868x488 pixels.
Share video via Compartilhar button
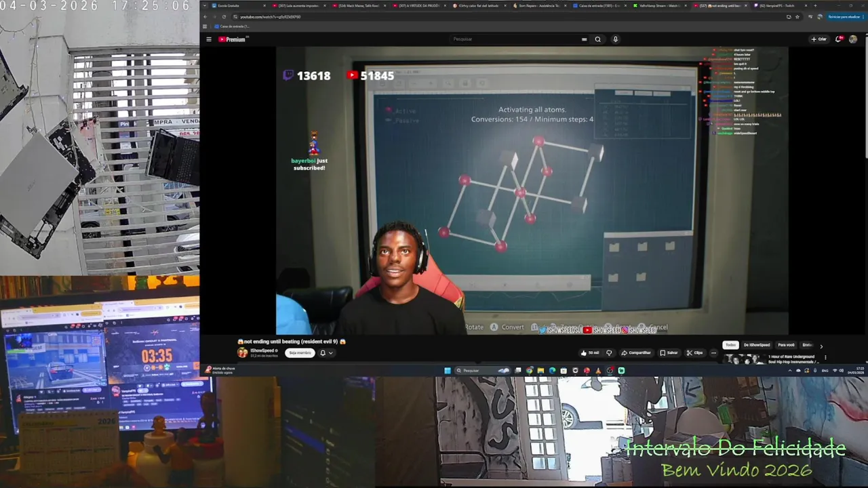click(636, 353)
